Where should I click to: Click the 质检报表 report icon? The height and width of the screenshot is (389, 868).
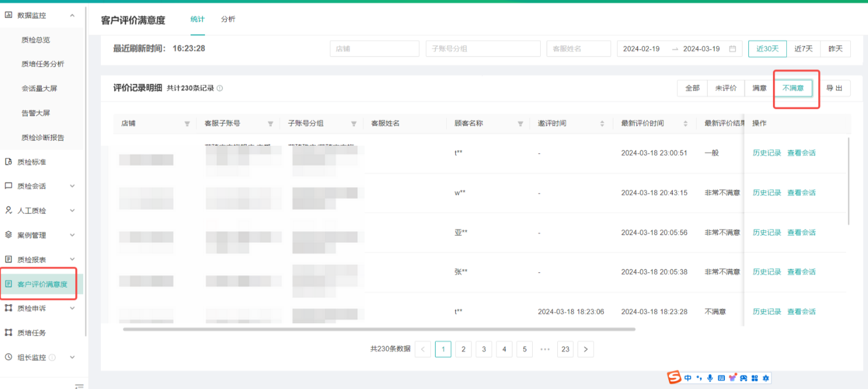(x=9, y=259)
